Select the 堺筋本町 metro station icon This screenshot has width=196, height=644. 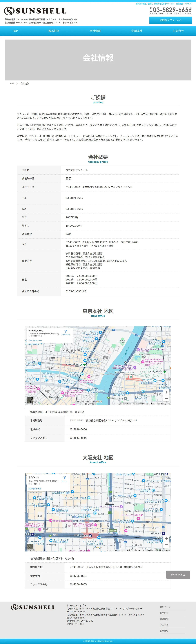coord(90,536)
